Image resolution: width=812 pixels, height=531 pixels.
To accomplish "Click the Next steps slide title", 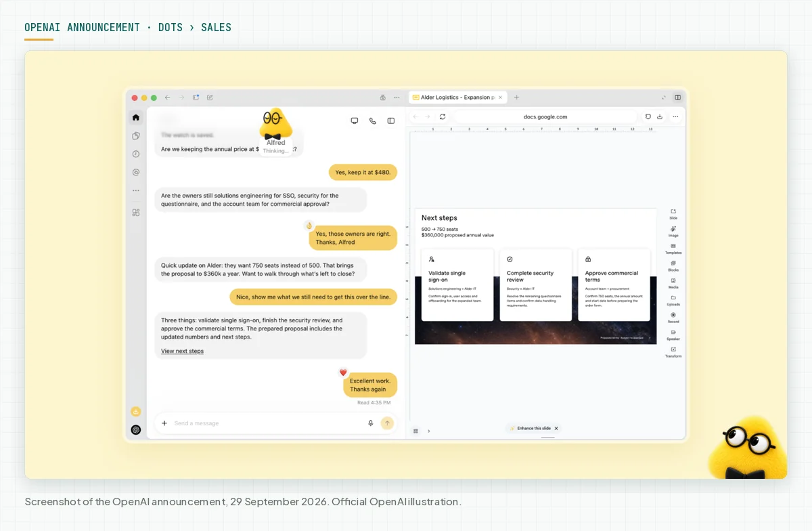I will coord(439,218).
